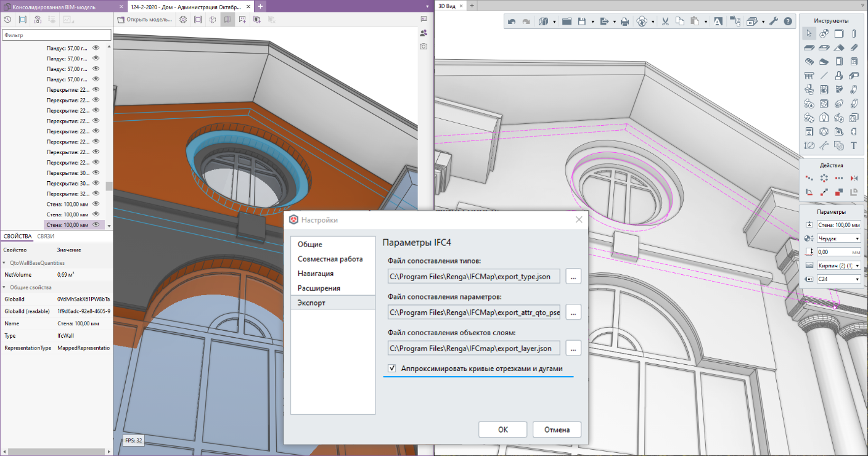Click the Cut scissors icon
The height and width of the screenshot is (456, 868).
click(x=665, y=22)
